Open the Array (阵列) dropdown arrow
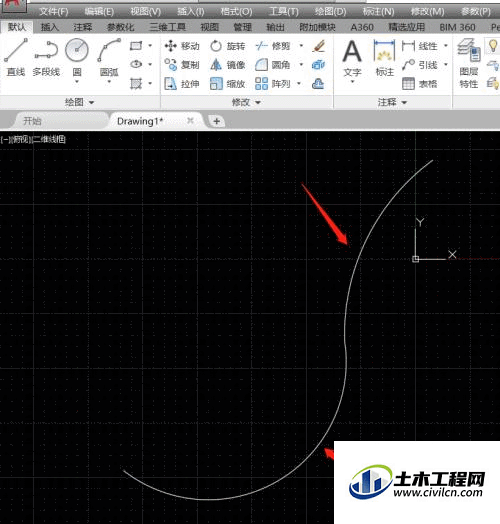The width and height of the screenshot is (500, 524). tap(299, 84)
